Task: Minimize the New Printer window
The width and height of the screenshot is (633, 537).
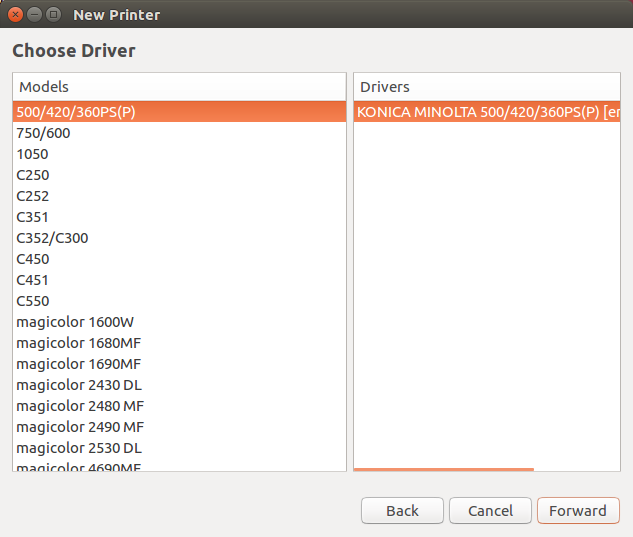Action: 34,15
